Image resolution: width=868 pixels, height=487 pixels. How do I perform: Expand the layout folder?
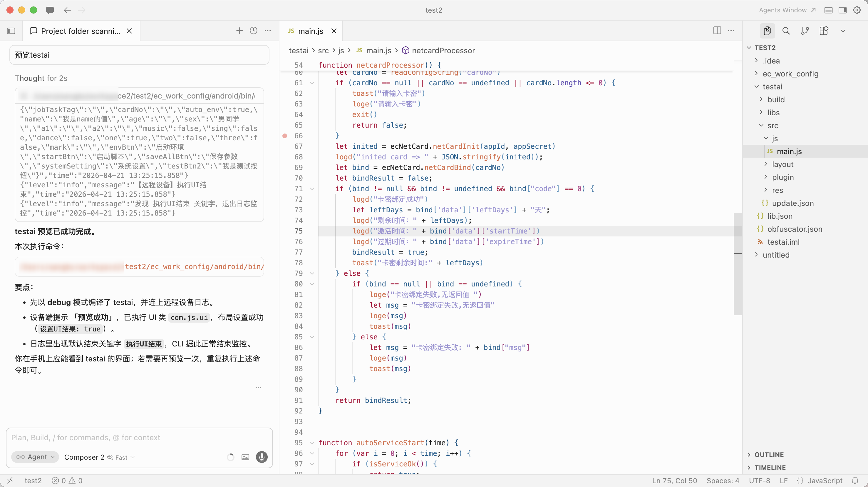tap(782, 164)
